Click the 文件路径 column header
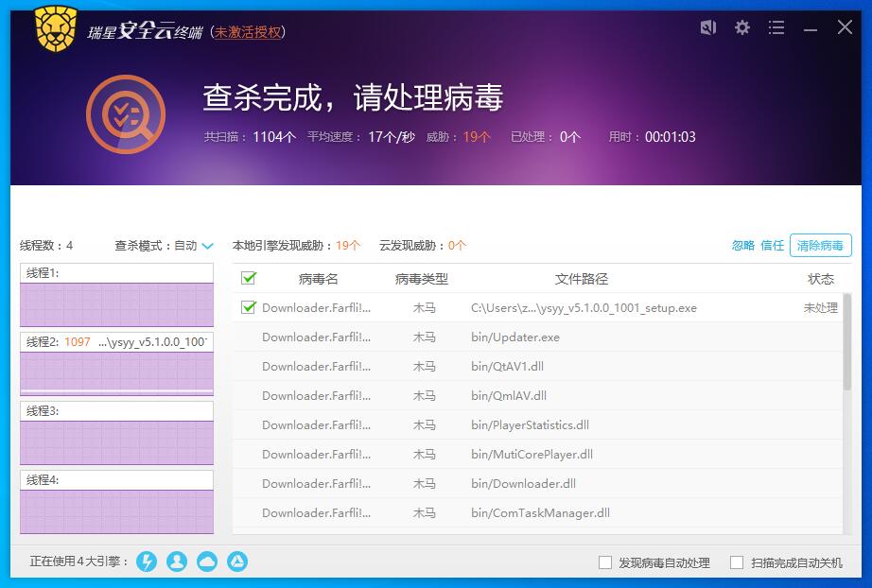 (x=581, y=279)
